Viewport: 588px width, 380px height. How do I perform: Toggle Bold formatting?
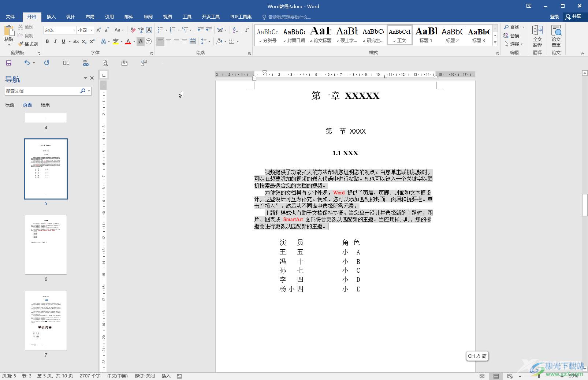click(x=47, y=41)
